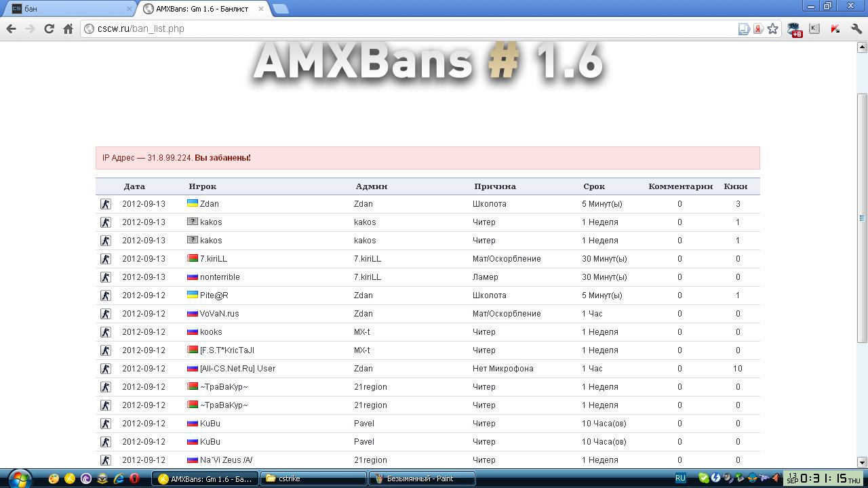This screenshot has width=868, height=488.
Task: Click the 'Срок' column header
Action: pyautogui.click(x=594, y=186)
